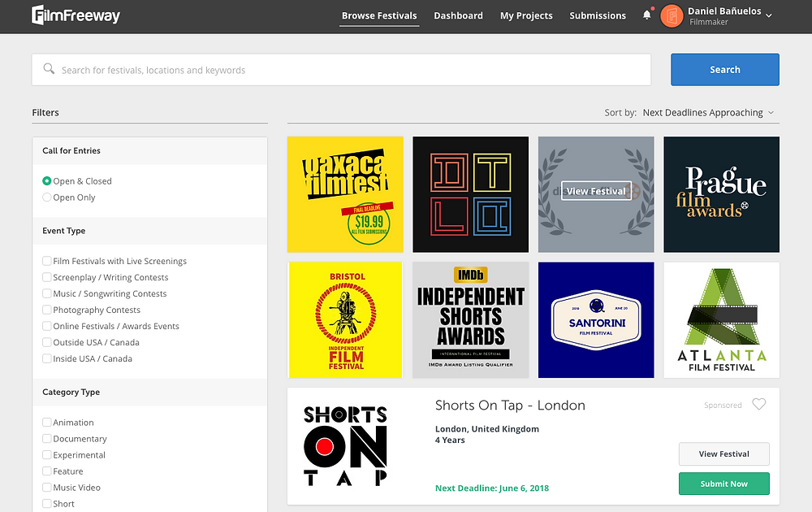812x512 pixels.
Task: Click the Category Type heading
Action: click(x=71, y=393)
